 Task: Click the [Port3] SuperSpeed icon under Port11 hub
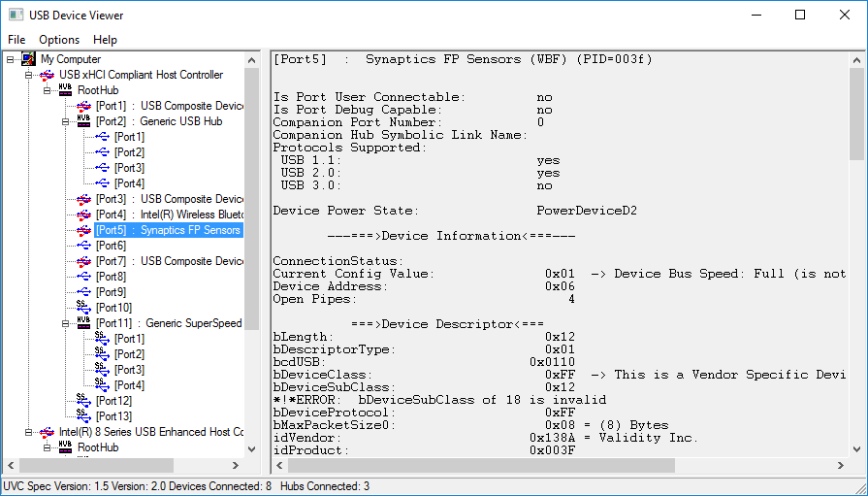(x=102, y=369)
